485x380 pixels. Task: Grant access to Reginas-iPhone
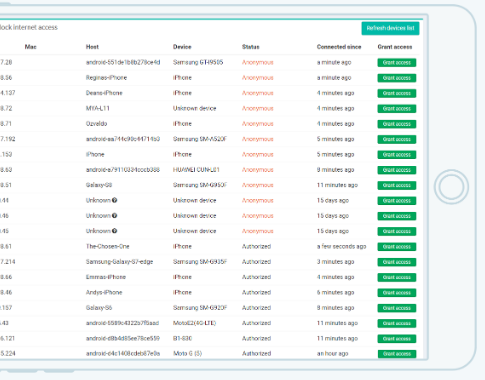coord(397,78)
